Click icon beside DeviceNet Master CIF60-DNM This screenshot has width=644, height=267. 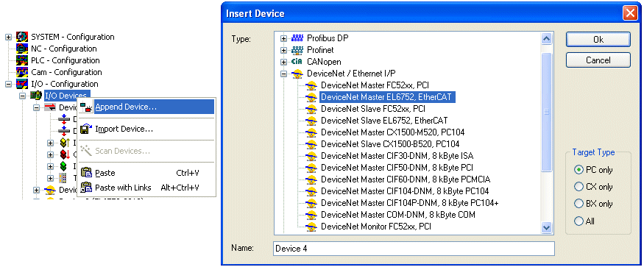click(311, 179)
